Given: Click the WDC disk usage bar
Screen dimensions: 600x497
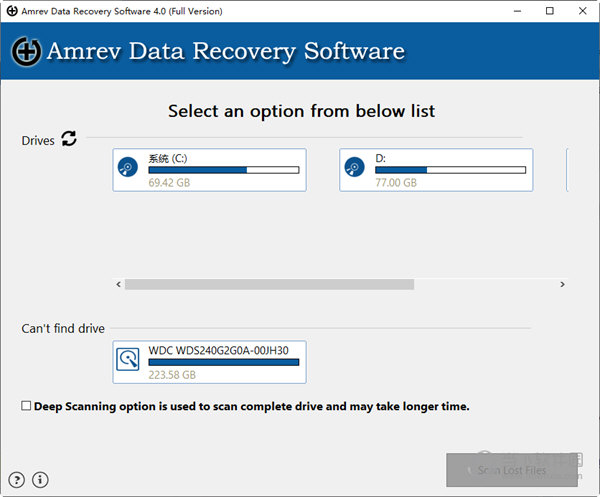Looking at the screenshot, I should tap(224, 362).
